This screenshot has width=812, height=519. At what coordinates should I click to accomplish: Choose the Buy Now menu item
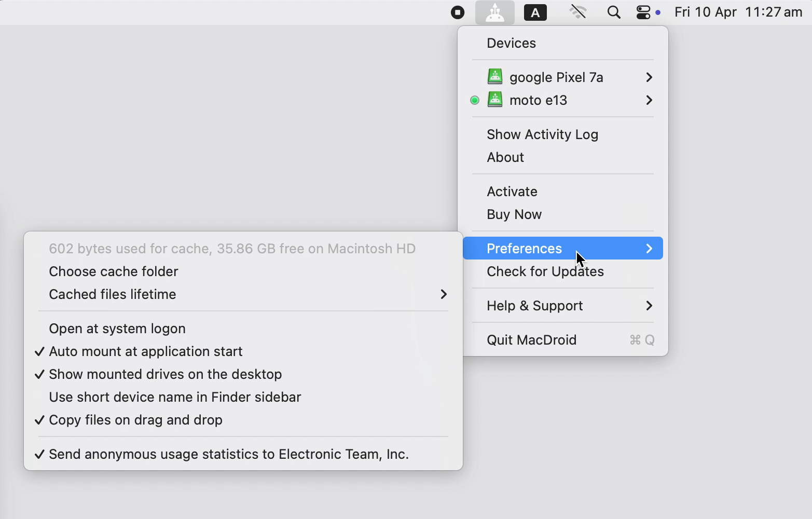[x=563, y=214]
